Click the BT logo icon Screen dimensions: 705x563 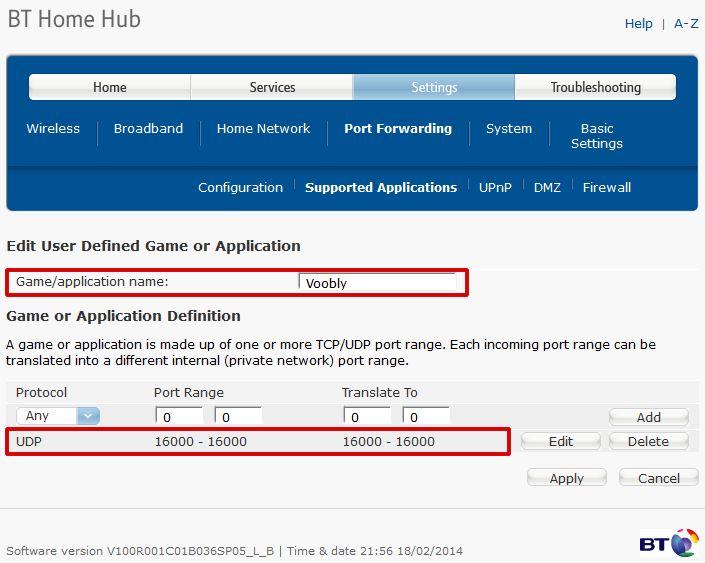669,543
